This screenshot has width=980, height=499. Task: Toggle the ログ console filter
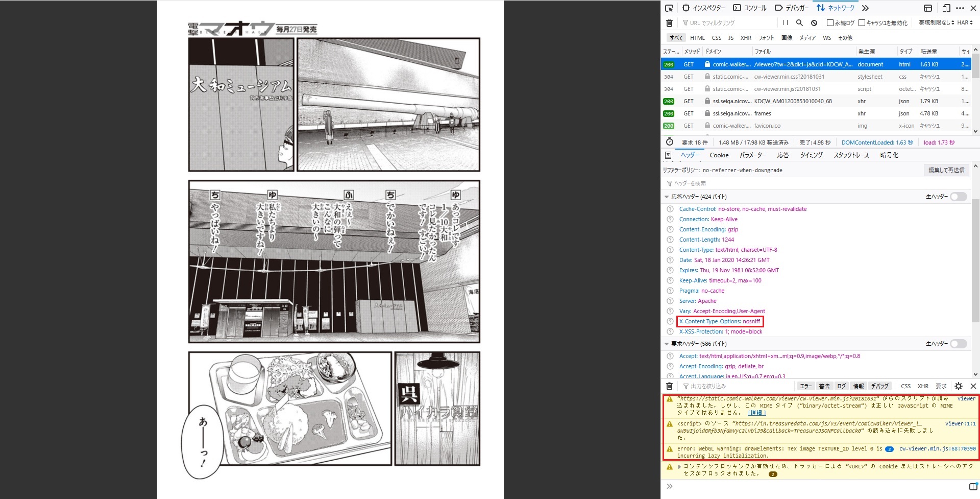842,386
